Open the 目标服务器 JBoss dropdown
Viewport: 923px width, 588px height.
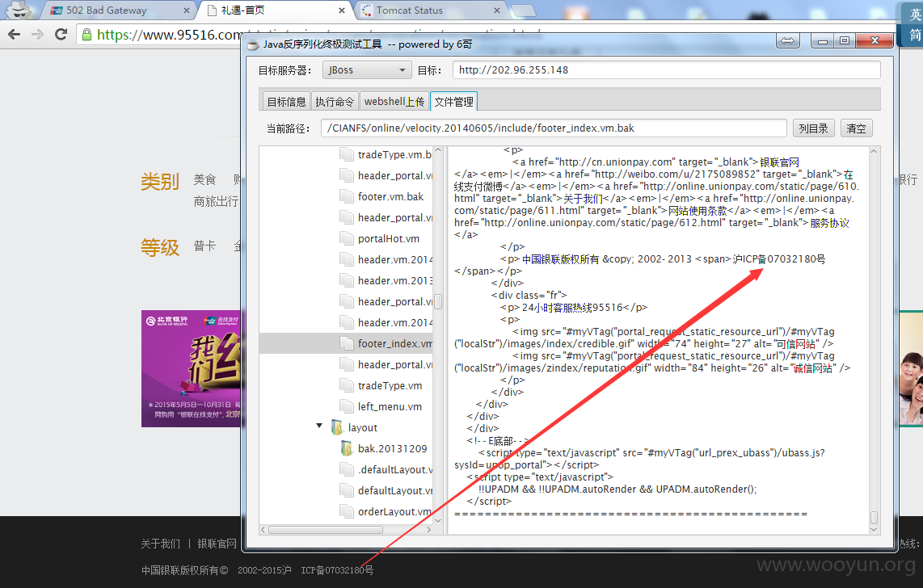pos(367,70)
